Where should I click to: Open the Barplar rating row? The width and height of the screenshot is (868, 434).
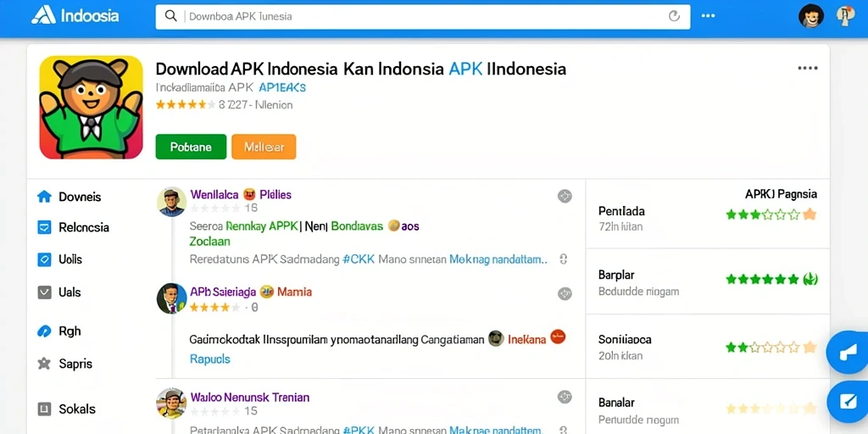click(708, 282)
